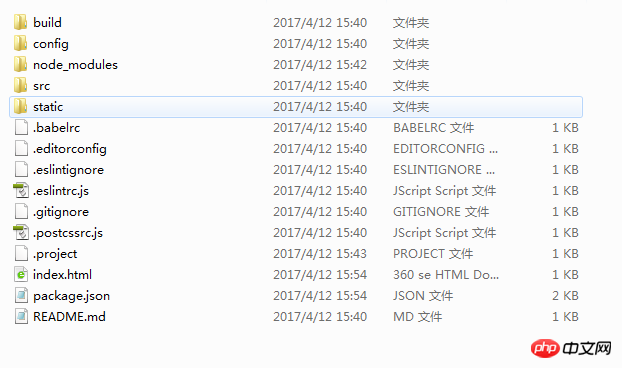Image resolution: width=622 pixels, height=368 pixels.
Task: Select the file name .project
Action: 55,254
